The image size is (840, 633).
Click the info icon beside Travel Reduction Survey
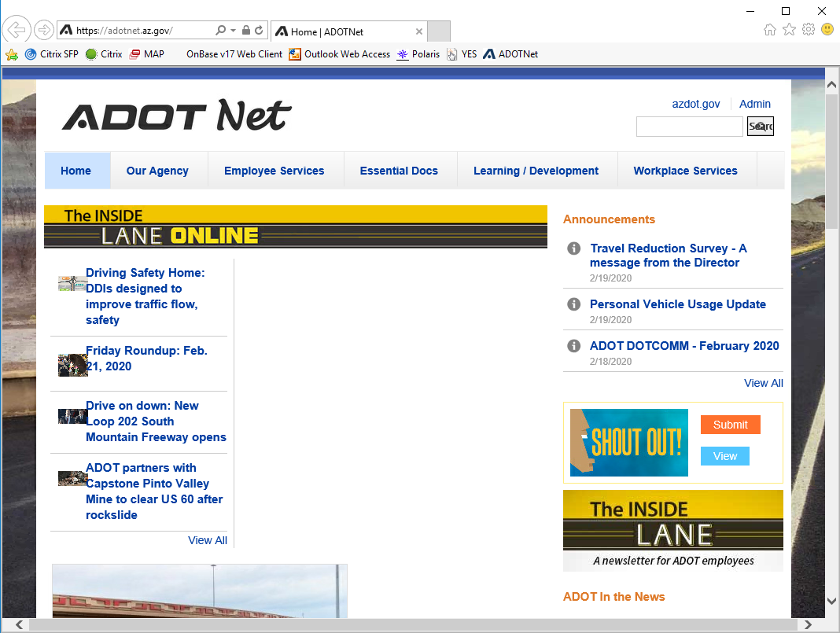[573, 248]
